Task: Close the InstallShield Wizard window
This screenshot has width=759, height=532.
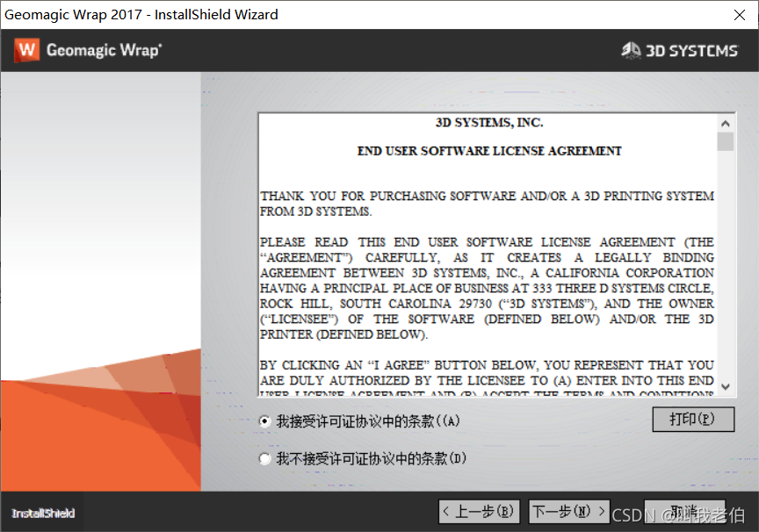Action: coord(739,15)
